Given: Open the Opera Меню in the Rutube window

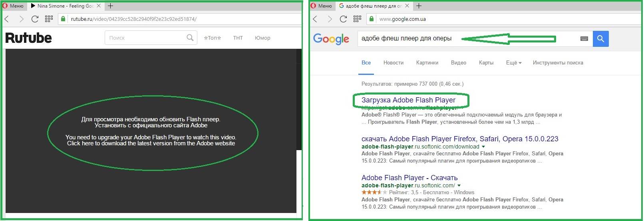Looking at the screenshot, I should [13, 6].
